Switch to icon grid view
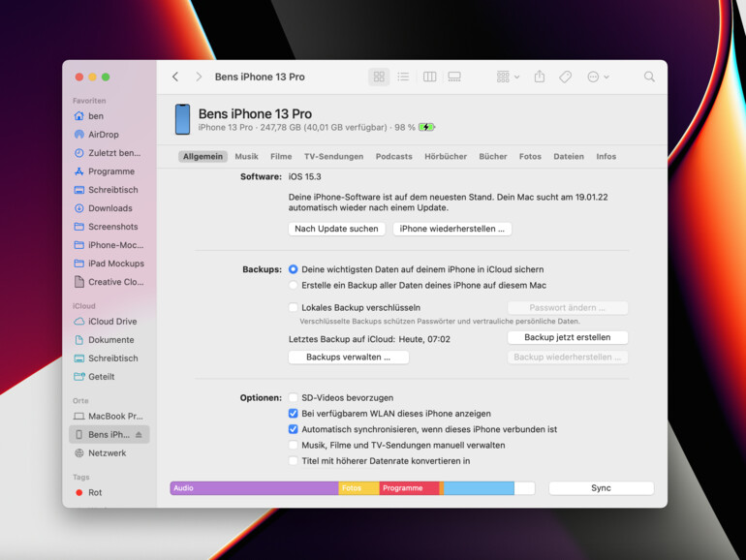This screenshot has width=746, height=560. coord(379,77)
